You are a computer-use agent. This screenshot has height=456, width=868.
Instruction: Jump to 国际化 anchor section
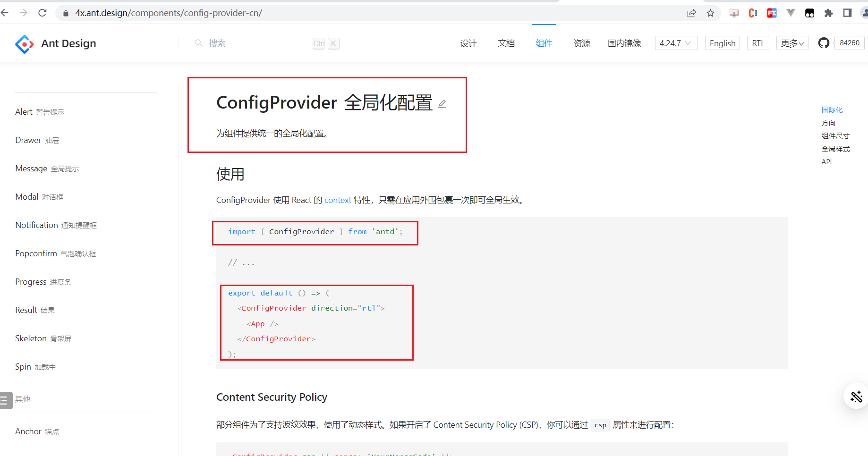point(832,110)
